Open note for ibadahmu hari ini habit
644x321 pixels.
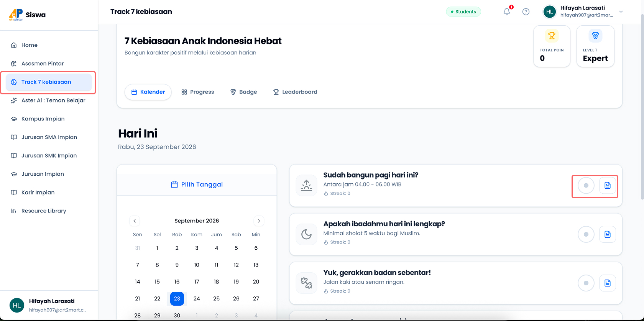608,234
